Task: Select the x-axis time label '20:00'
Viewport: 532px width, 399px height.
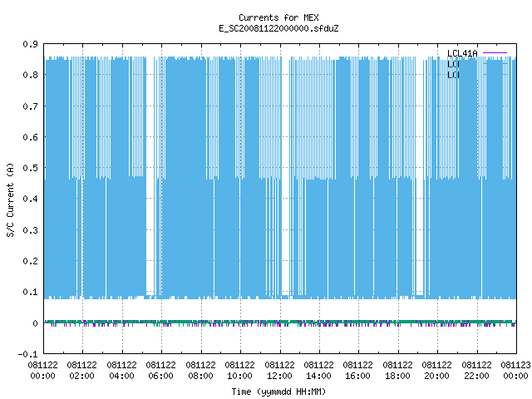Action: 436,376
